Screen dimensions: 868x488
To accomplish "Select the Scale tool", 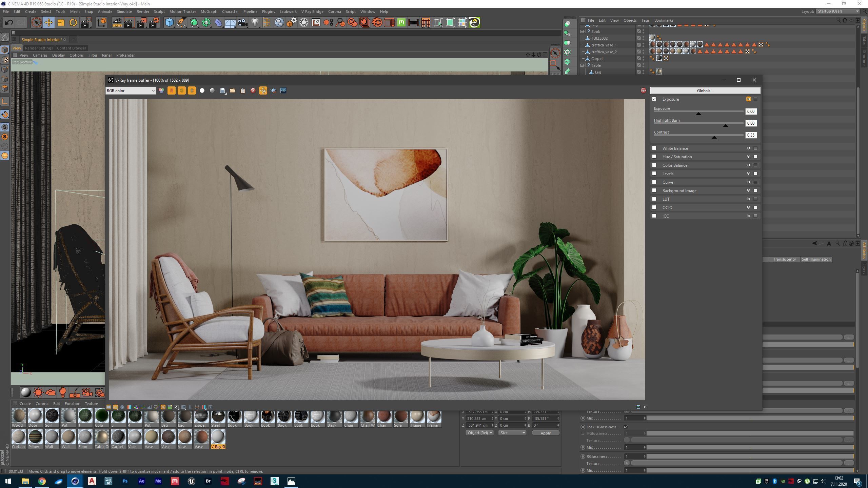I will click(61, 23).
